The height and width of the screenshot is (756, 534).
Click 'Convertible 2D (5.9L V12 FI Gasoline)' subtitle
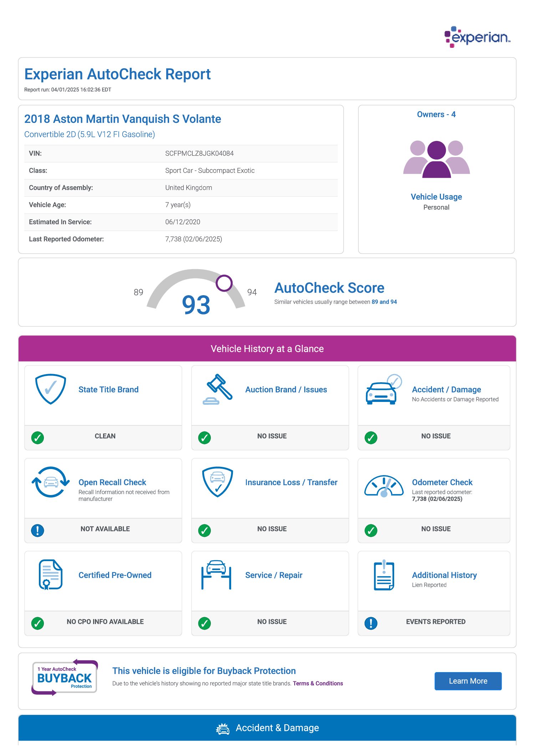tap(90, 134)
